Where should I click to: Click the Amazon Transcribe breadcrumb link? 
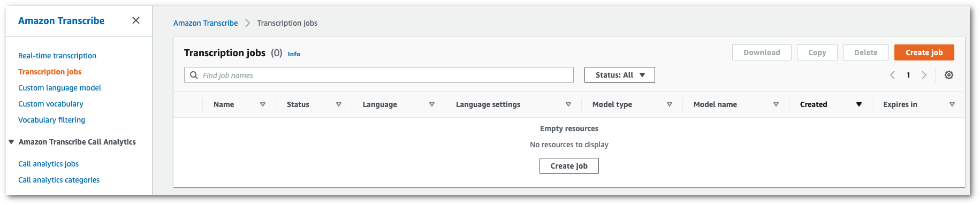coord(206,23)
